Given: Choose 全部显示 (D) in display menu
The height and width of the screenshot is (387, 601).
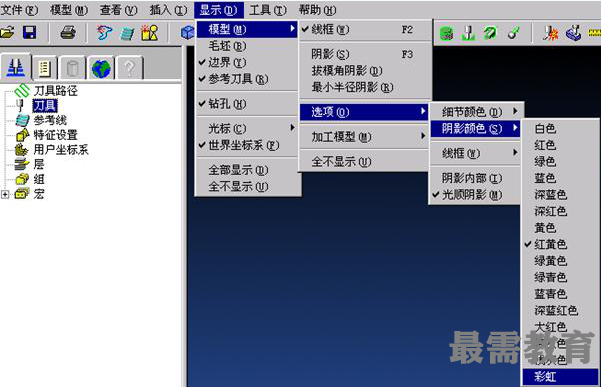Looking at the screenshot, I should point(247,170).
